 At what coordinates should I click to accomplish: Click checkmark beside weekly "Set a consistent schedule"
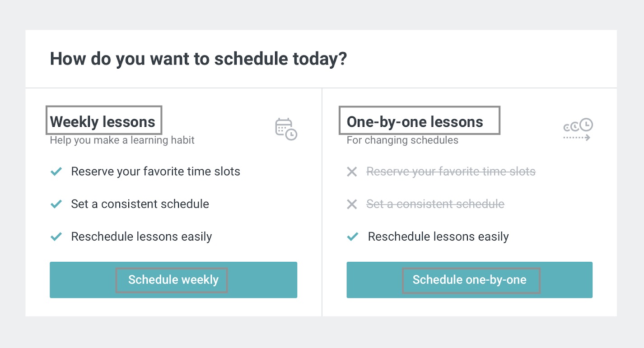pos(56,204)
